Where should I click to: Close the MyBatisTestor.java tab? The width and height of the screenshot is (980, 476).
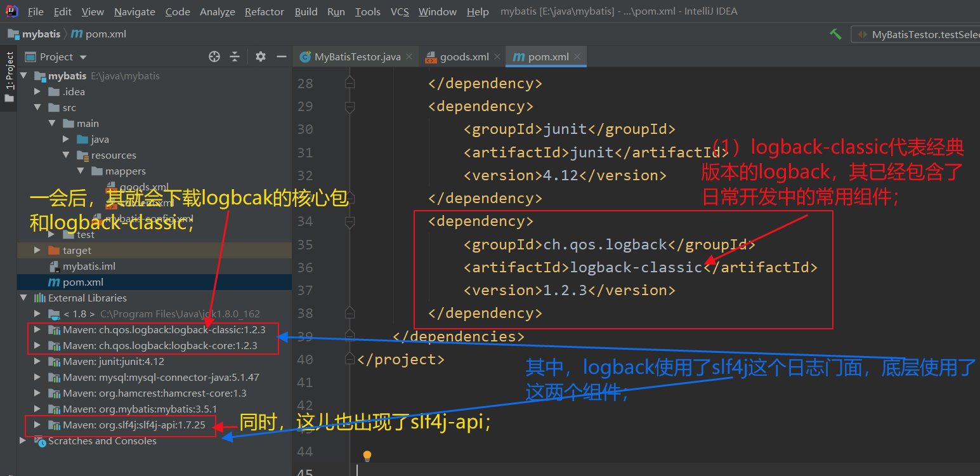pyautogui.click(x=409, y=57)
